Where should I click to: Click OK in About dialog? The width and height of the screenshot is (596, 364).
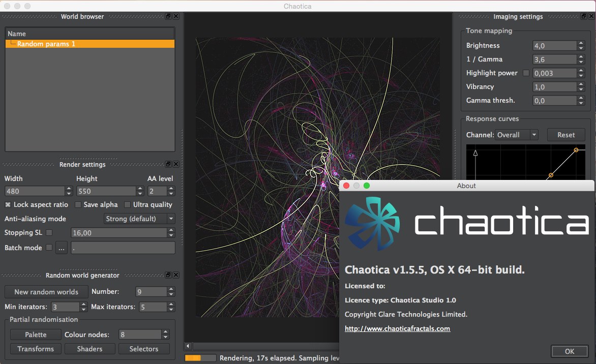[x=570, y=351]
